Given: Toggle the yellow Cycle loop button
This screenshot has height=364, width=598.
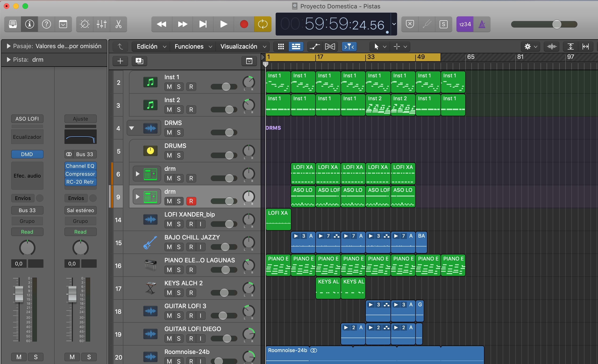Looking at the screenshot, I should pyautogui.click(x=263, y=24).
